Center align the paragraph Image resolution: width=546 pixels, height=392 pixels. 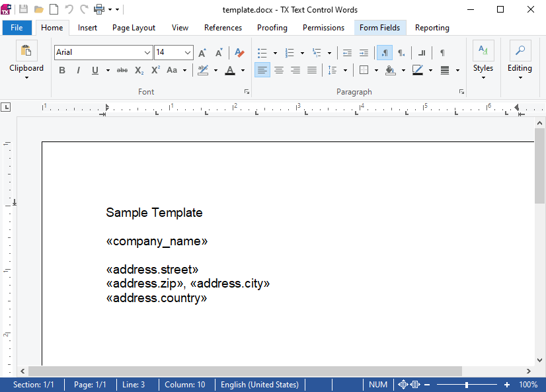click(x=279, y=70)
